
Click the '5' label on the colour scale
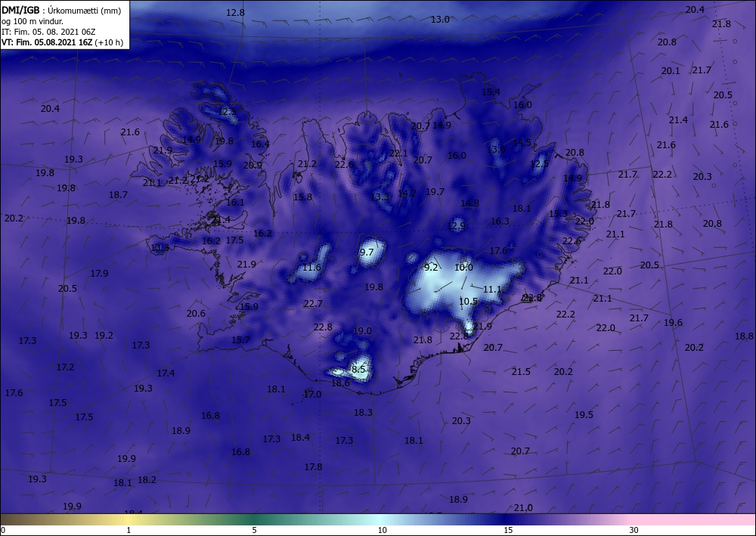click(254, 530)
